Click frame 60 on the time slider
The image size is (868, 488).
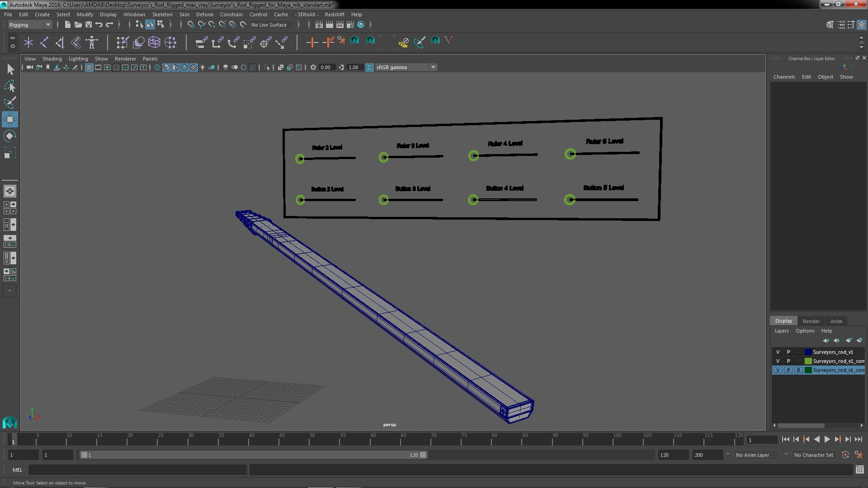(x=373, y=439)
